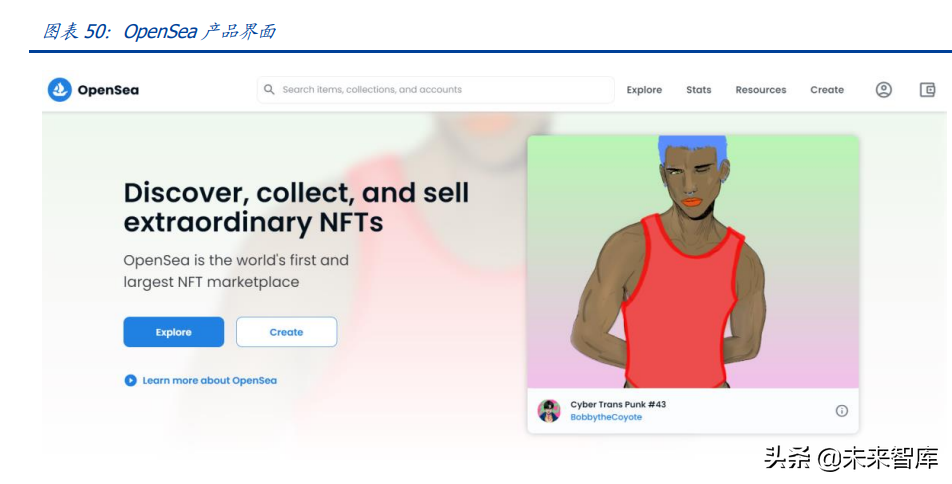Open the wallet icon in header
Image resolution: width=952 pixels, height=484 pixels.
click(x=927, y=90)
